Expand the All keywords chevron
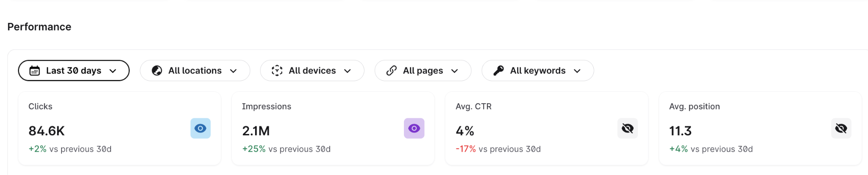Viewport: 868px width, 175px height. pyautogui.click(x=577, y=71)
